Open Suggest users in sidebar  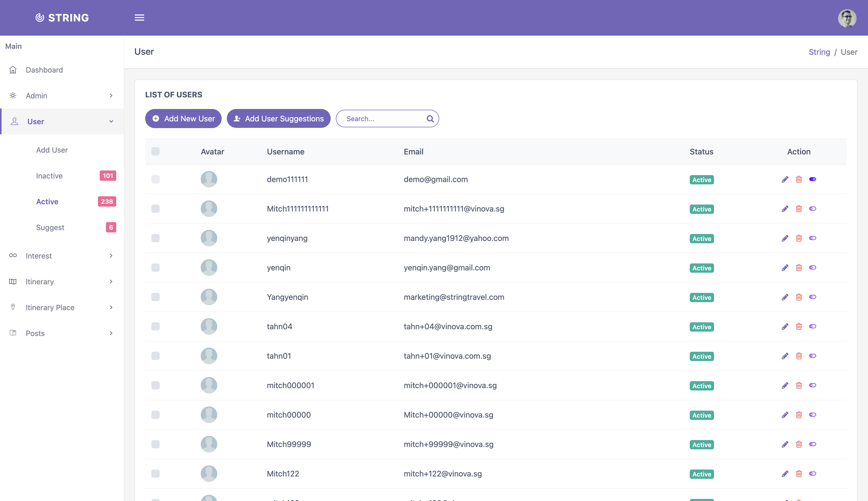(50, 228)
